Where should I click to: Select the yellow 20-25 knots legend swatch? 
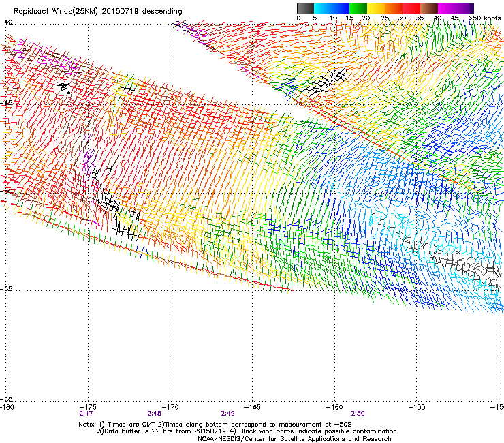376,8
